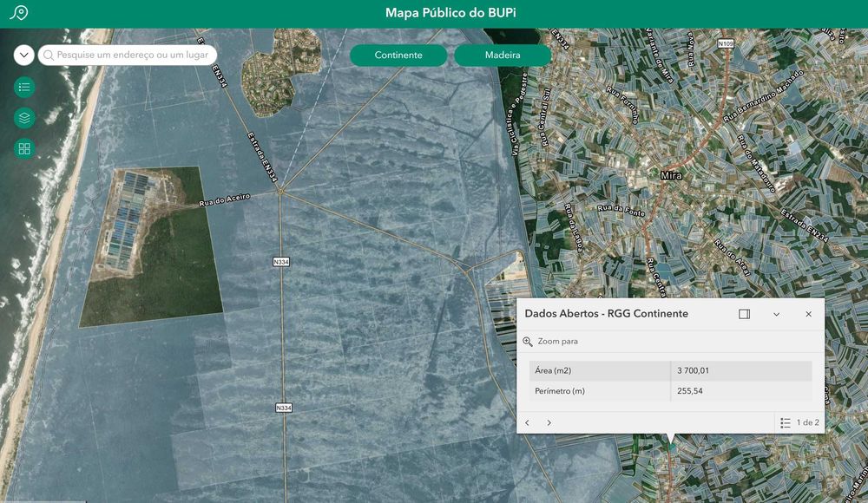Click the 'Mapa Público do BUPi' title
The height and width of the screenshot is (503, 868).
pos(450,13)
